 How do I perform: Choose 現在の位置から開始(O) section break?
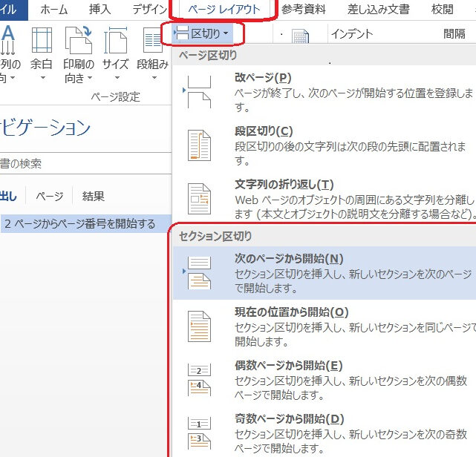(325, 326)
